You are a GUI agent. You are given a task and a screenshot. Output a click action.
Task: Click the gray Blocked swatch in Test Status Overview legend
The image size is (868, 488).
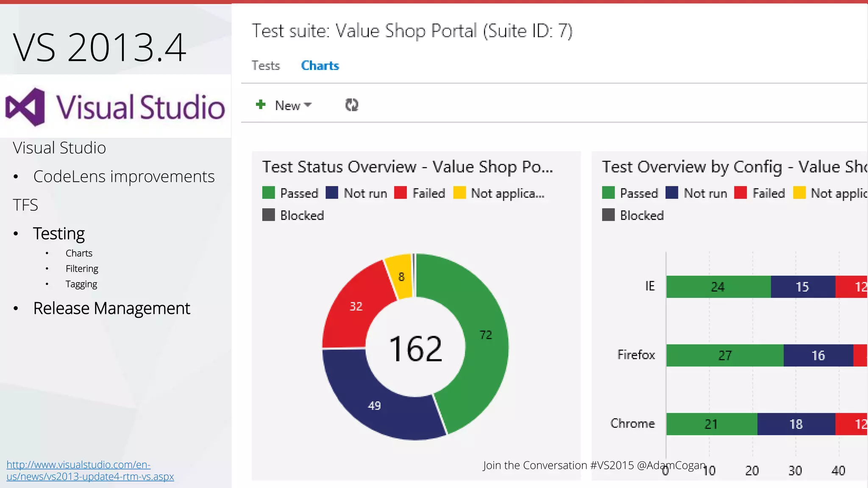click(269, 215)
